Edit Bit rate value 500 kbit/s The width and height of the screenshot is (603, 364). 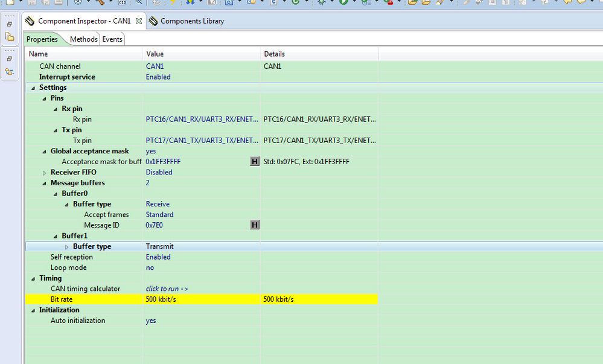tap(161, 299)
